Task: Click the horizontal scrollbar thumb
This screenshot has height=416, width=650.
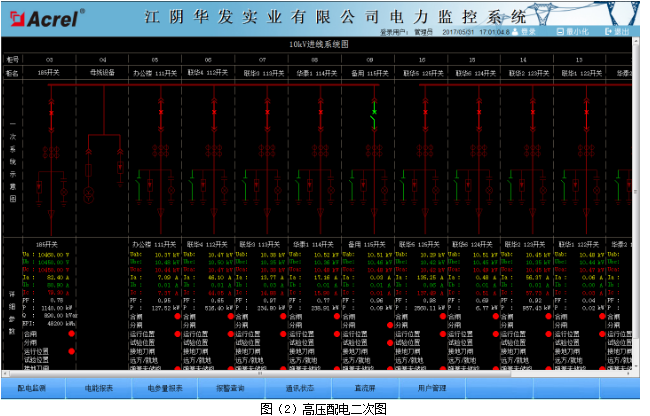Action: tap(260, 373)
